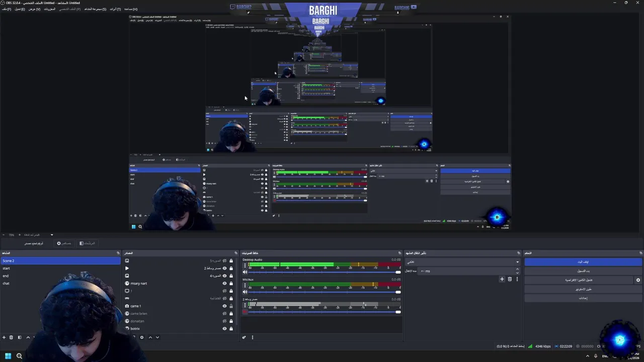The image size is (644, 362).
Task: Show hidden system tray icons chevron
Action: click(588, 356)
